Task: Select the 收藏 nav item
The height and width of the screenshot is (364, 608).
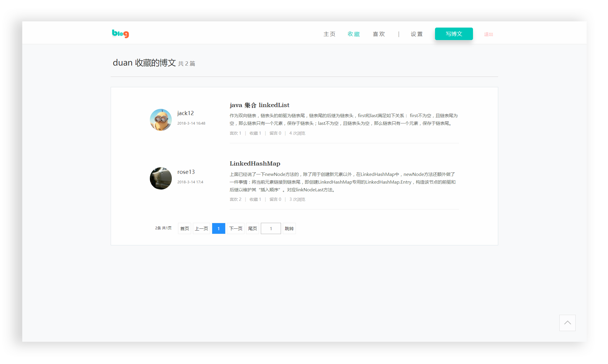Action: click(354, 34)
